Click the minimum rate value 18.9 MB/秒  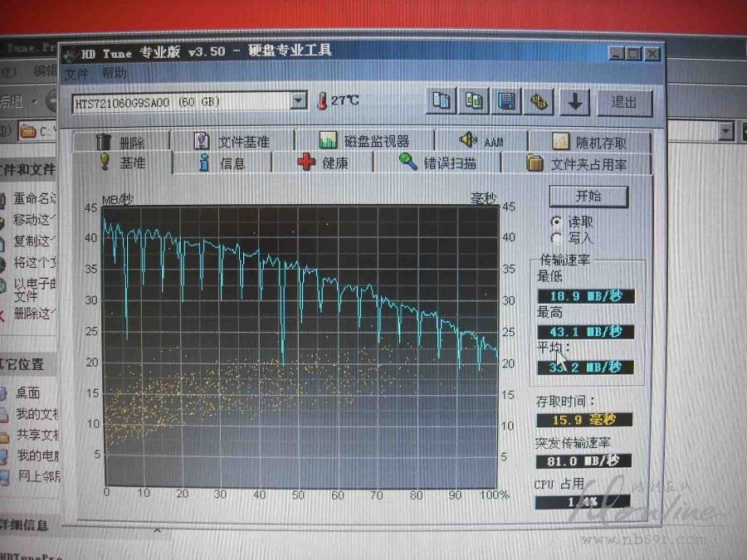tap(586, 296)
